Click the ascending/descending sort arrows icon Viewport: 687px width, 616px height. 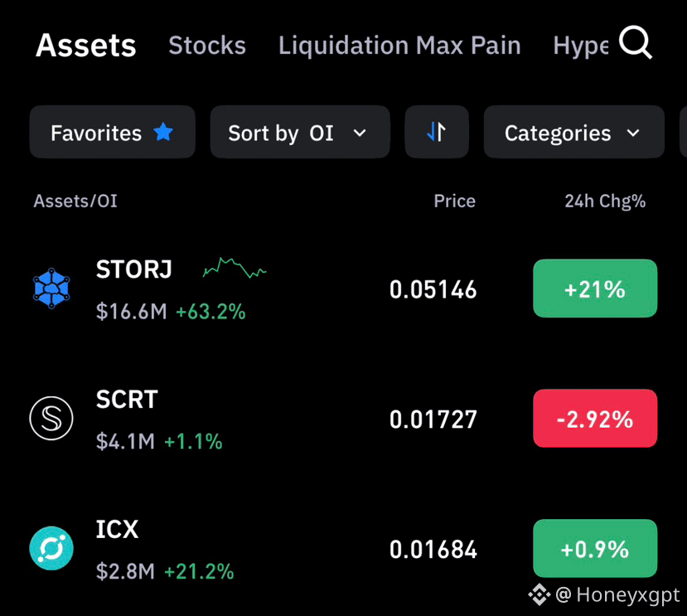pyautogui.click(x=437, y=132)
